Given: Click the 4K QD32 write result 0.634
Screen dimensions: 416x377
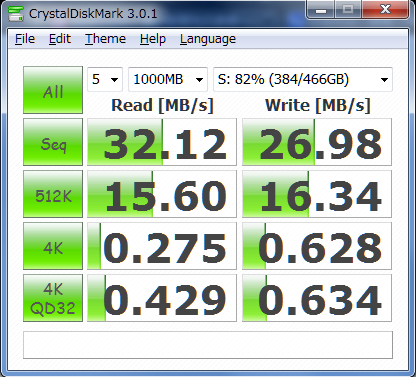Looking at the screenshot, I should 317,298.
